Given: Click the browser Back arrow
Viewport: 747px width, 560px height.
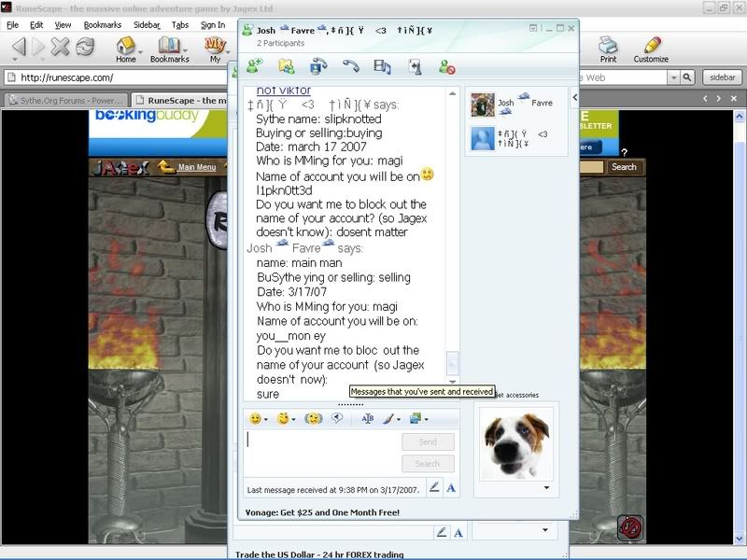Looking at the screenshot, I should (x=19, y=48).
